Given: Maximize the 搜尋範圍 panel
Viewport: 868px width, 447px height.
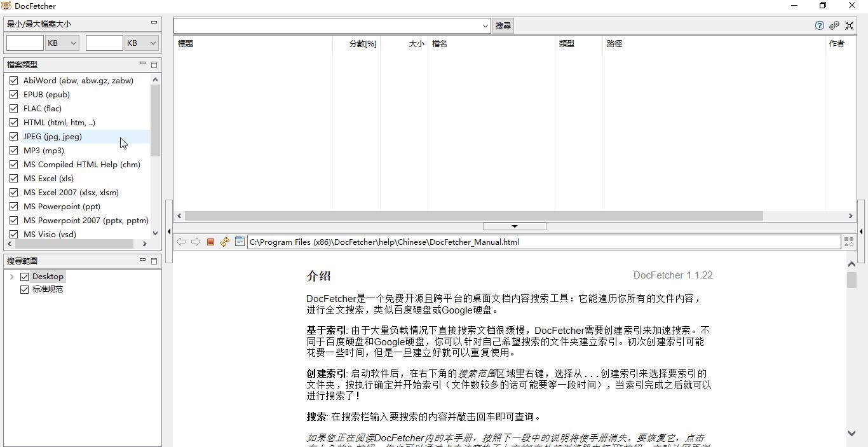Looking at the screenshot, I should [x=154, y=261].
